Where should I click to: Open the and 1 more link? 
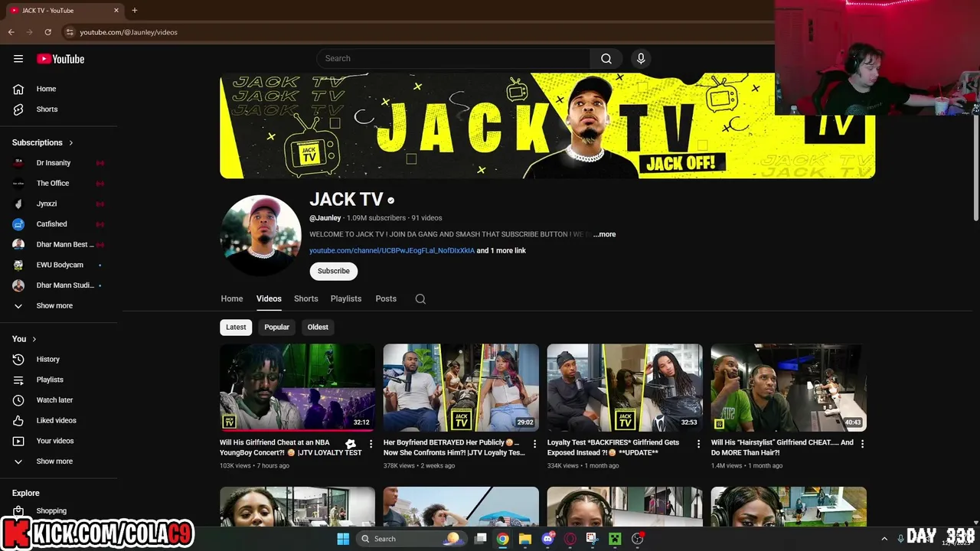click(x=501, y=251)
